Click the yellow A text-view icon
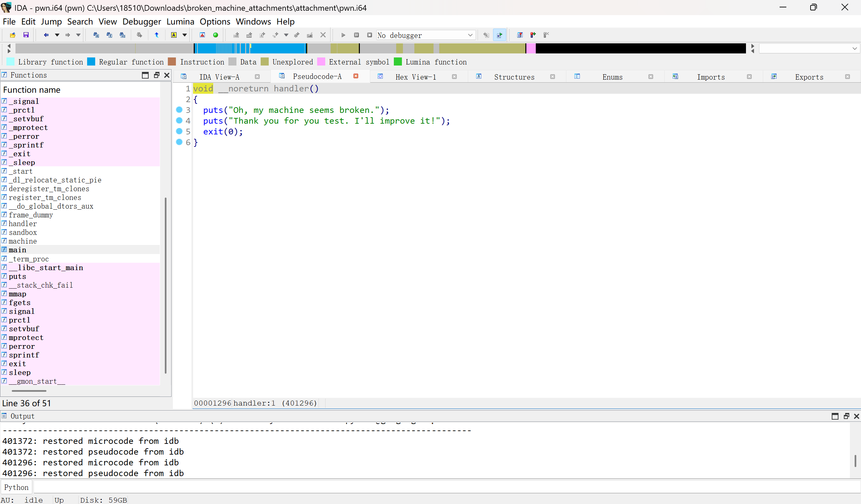The width and height of the screenshot is (861, 504). (174, 35)
